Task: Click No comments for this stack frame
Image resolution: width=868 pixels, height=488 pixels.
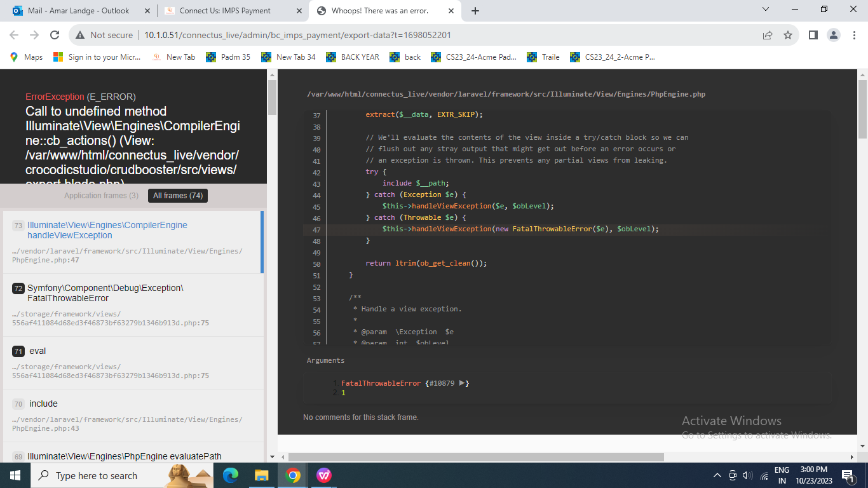Action: 361,417
